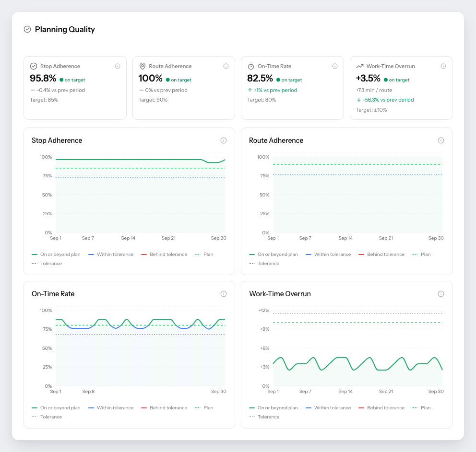Click the 82.5% On-Time Rate value

pos(260,78)
